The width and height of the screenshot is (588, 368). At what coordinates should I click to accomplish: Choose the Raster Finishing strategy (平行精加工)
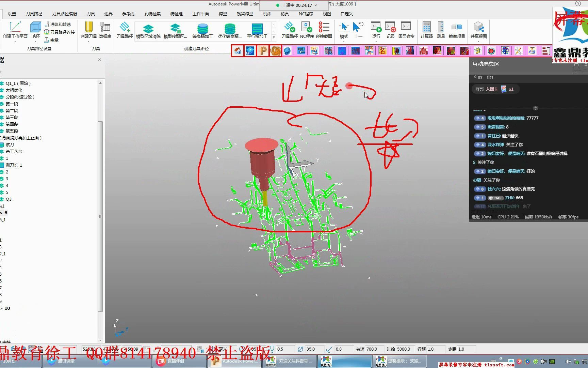(x=257, y=31)
